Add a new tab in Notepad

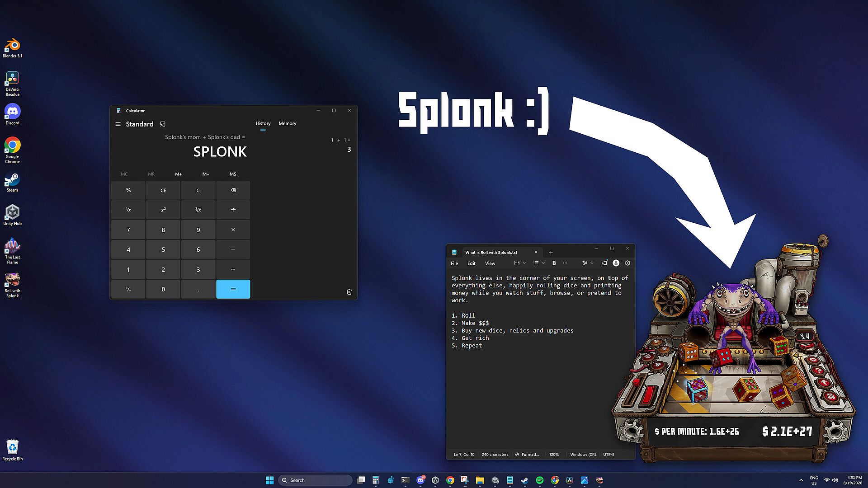pyautogui.click(x=551, y=253)
